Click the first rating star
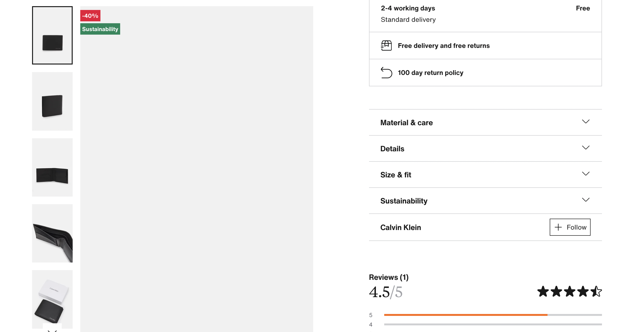Viewport: 644px width, 332px height. [x=543, y=291]
